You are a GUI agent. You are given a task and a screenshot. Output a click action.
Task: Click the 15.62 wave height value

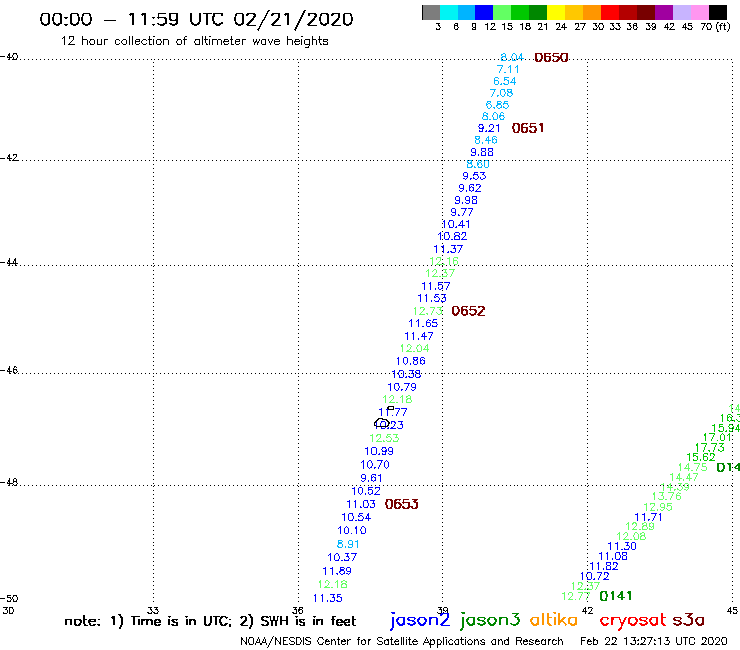point(701,457)
